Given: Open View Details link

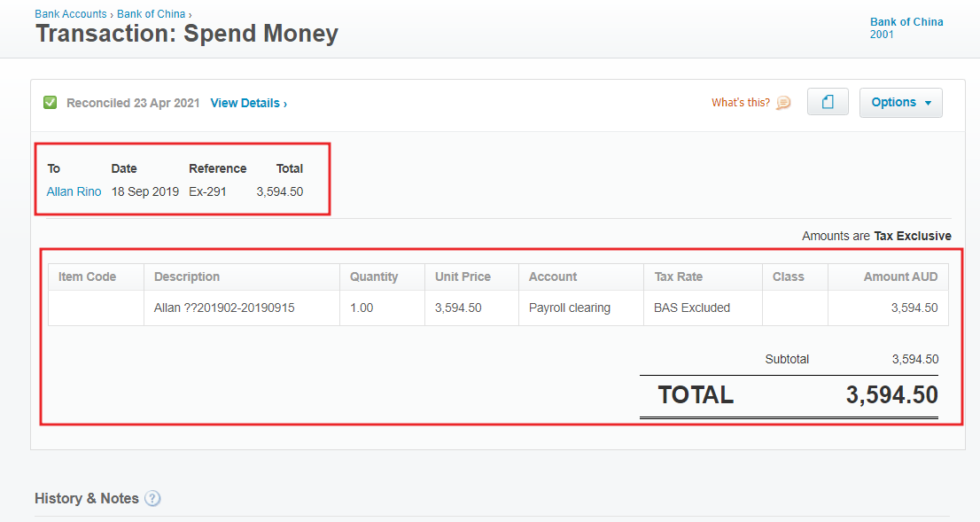Looking at the screenshot, I should point(249,103).
